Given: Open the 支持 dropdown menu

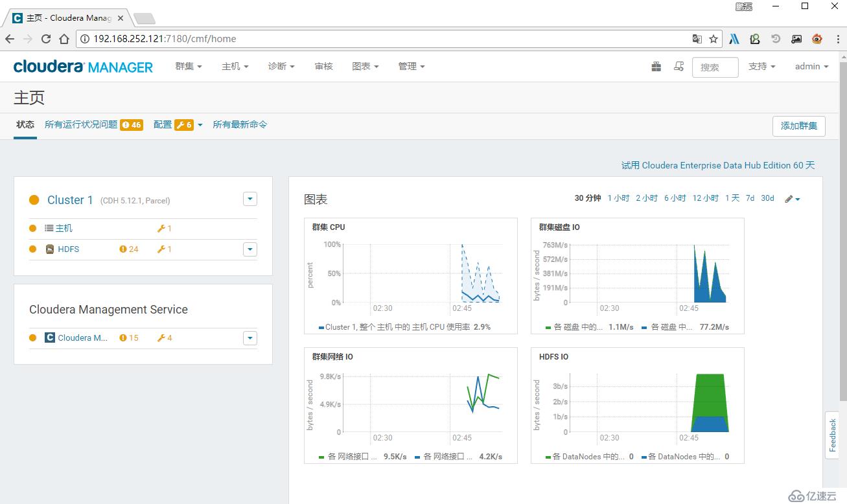Looking at the screenshot, I should tap(762, 66).
